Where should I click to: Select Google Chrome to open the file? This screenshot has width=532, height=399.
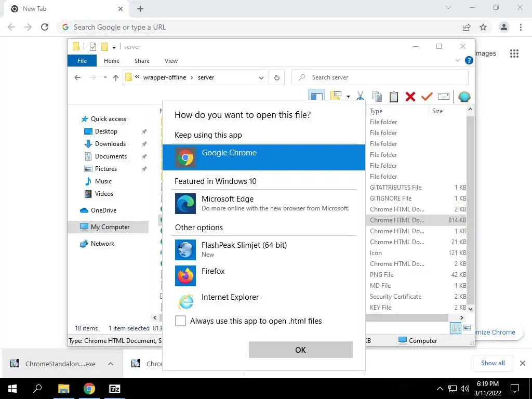(263, 157)
